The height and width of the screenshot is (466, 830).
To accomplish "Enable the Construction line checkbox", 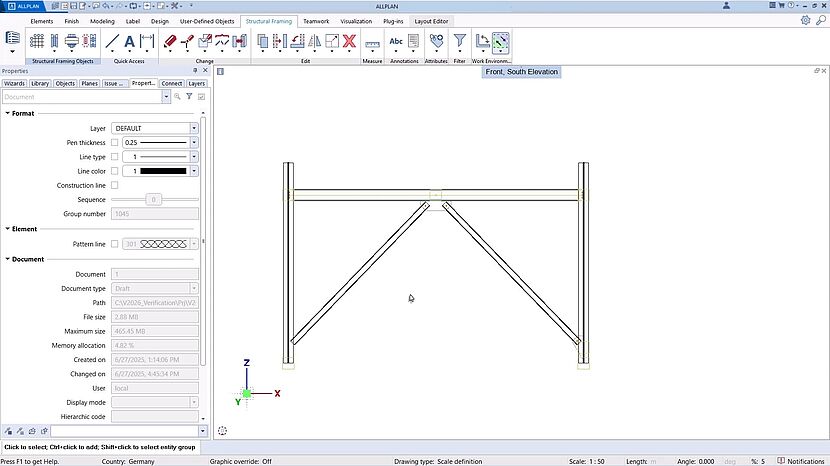I will [114, 185].
